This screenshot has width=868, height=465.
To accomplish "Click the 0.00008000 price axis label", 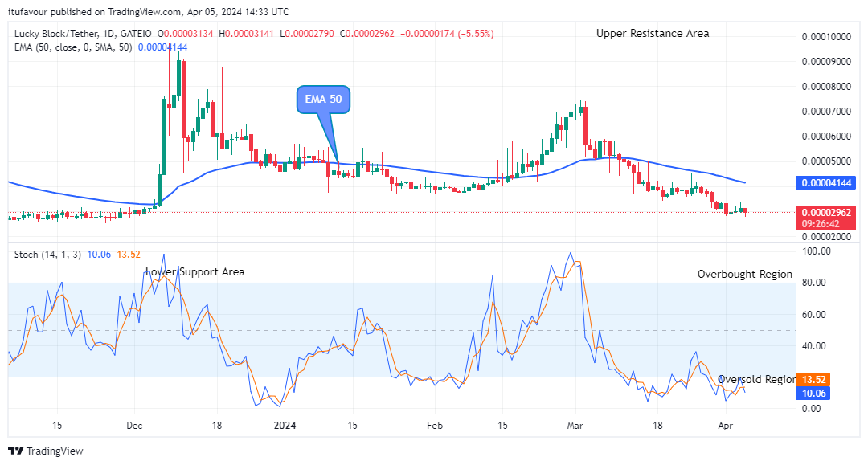I will coord(826,87).
